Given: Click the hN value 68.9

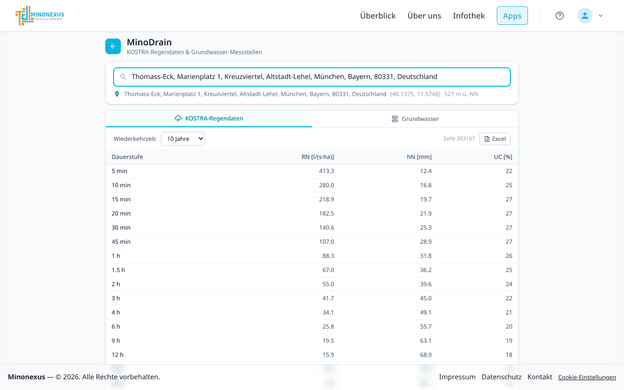Looking at the screenshot, I should (x=426, y=355).
